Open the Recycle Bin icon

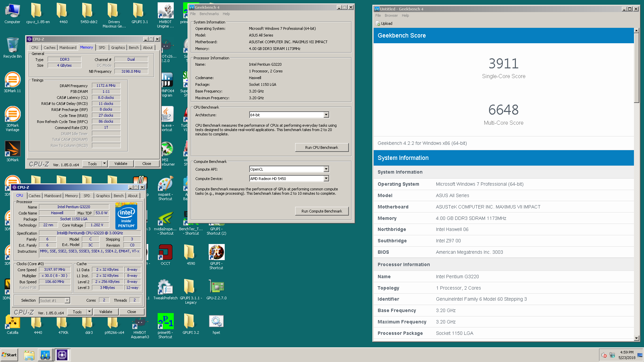[x=12, y=48]
